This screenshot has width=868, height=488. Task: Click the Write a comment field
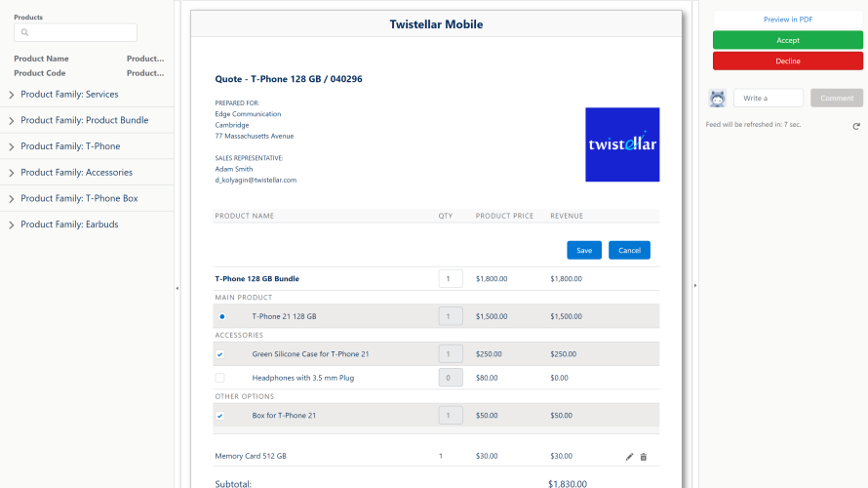tap(769, 98)
